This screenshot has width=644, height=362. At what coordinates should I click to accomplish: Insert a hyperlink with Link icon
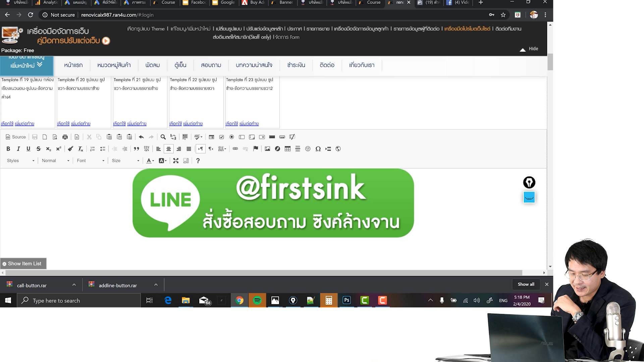point(235,149)
